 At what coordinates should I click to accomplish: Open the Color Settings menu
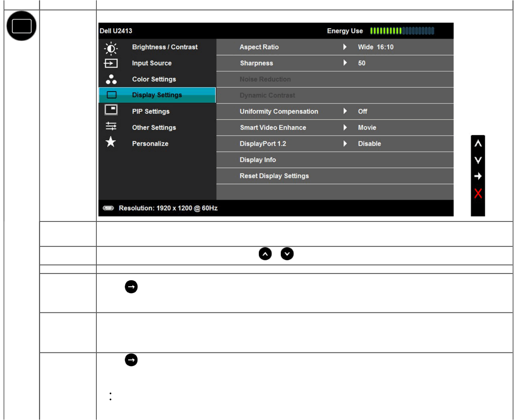coord(157,79)
